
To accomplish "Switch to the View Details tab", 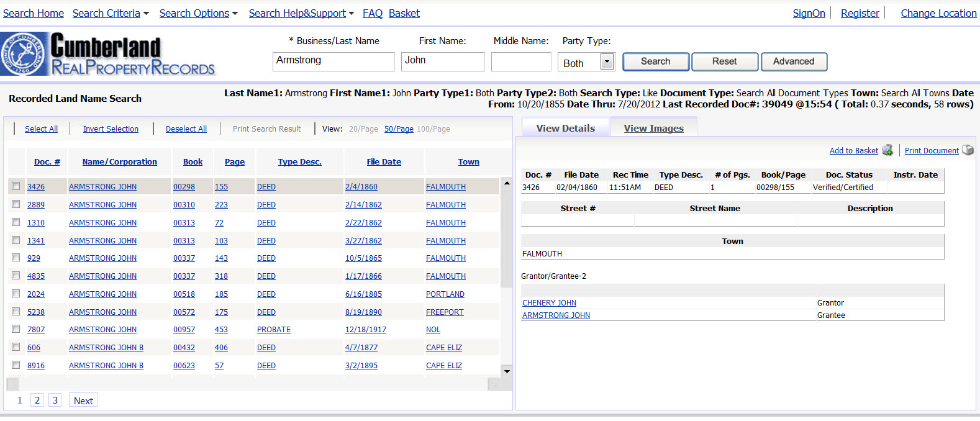I will (x=565, y=128).
